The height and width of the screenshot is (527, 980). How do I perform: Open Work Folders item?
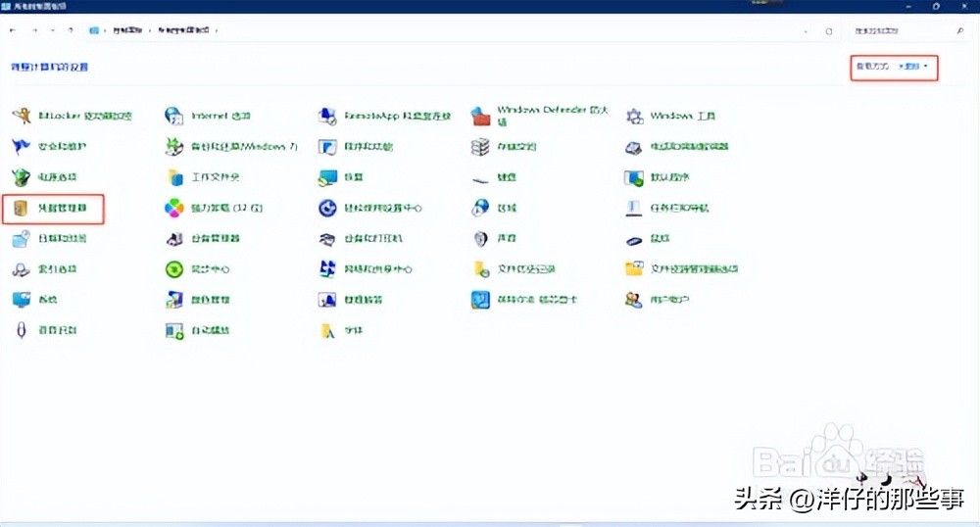click(203, 176)
